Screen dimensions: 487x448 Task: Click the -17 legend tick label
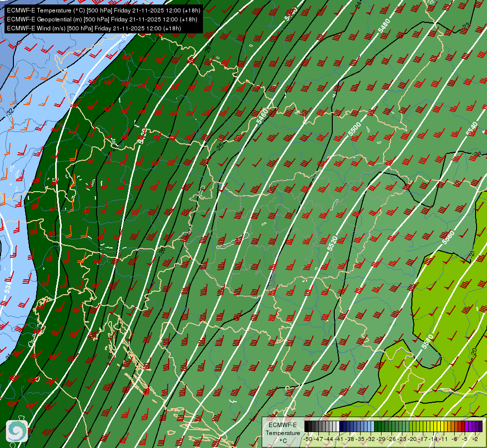coord(423,439)
